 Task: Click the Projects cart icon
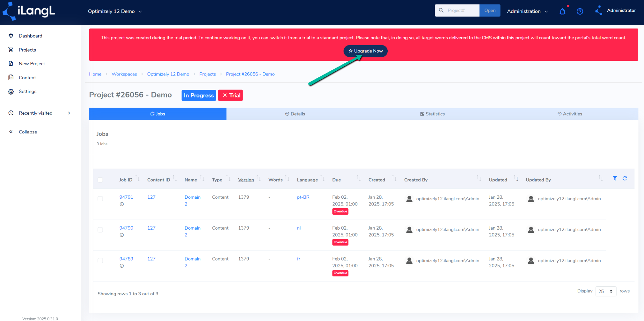coord(11,50)
